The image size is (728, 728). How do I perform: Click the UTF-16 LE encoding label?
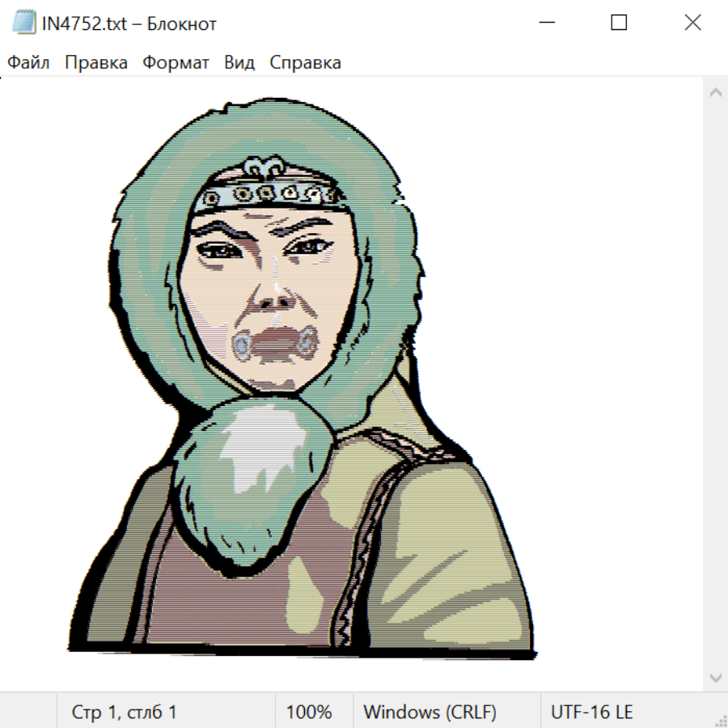[591, 712]
